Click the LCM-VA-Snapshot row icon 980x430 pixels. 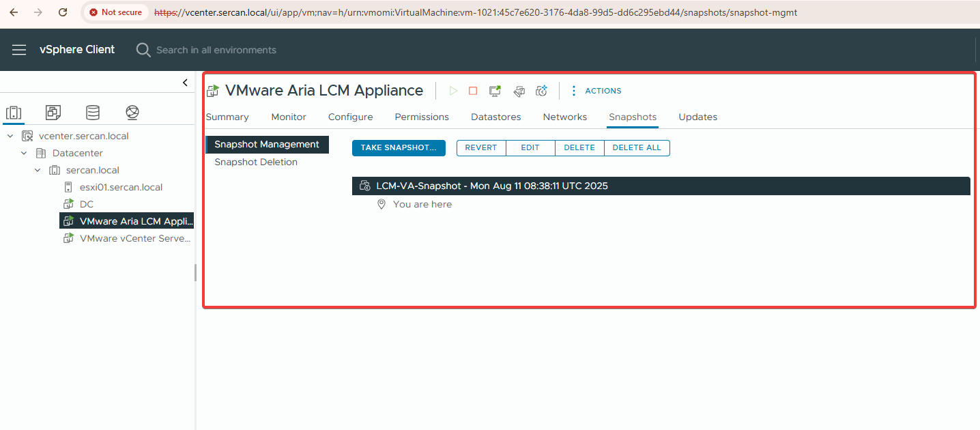(365, 186)
